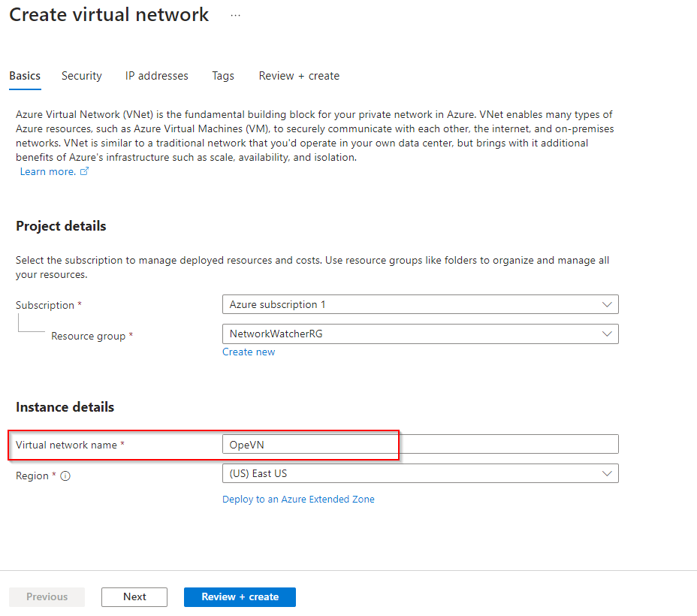This screenshot has height=616, width=697.
Task: Click the Create virtual network page heading
Action: coord(109,15)
